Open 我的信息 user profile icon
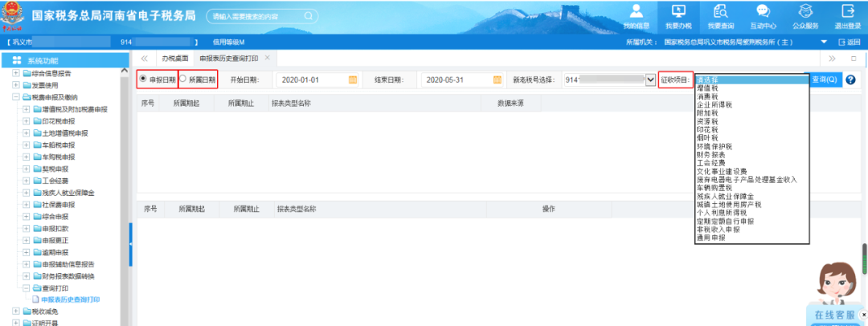Image resolution: width=868 pixels, height=326 pixels. click(637, 12)
